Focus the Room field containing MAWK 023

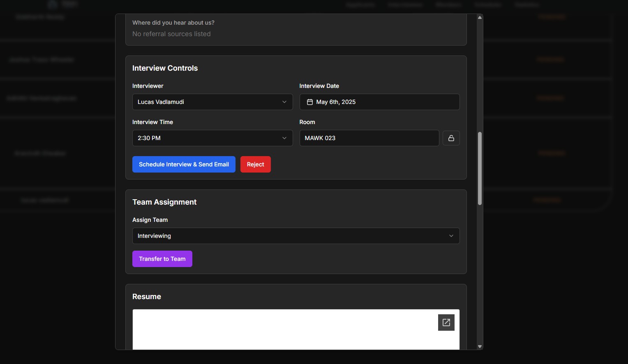[369, 138]
